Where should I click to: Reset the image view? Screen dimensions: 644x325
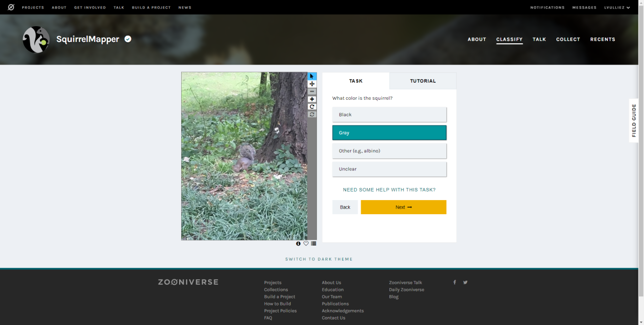(312, 114)
